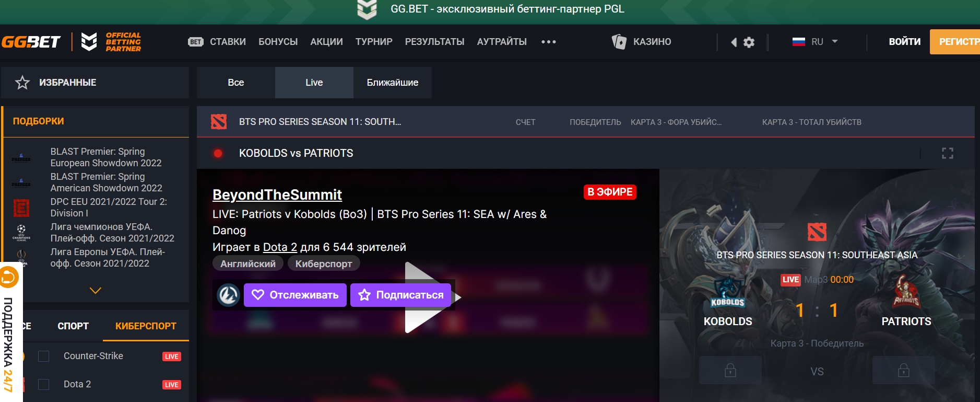
Task: Open the RU language dropdown
Action: (815, 42)
